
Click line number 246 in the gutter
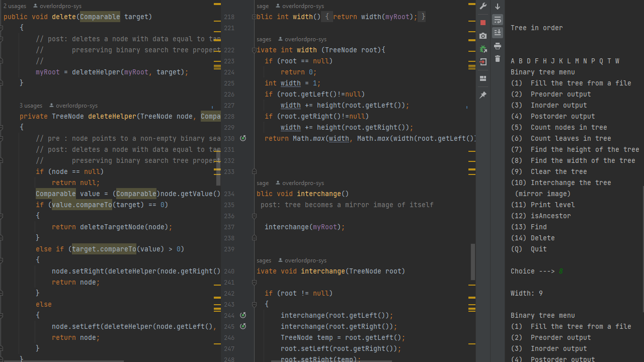click(x=229, y=337)
